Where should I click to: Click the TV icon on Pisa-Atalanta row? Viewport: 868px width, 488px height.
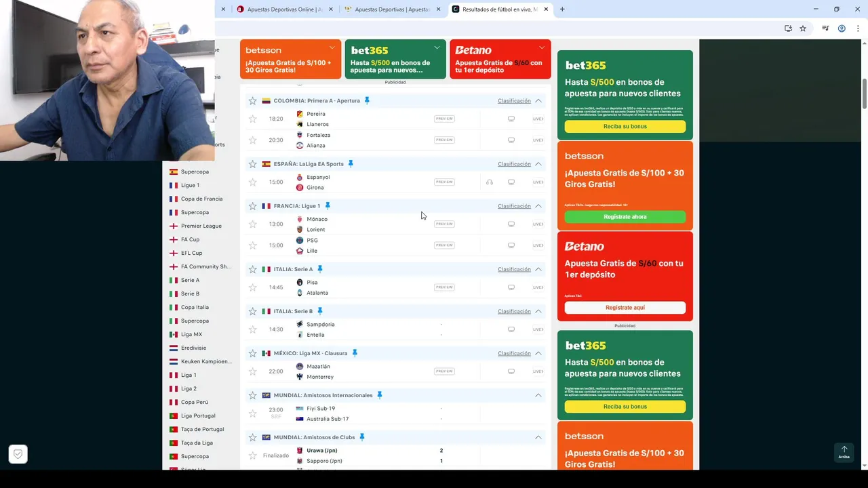[x=511, y=287]
